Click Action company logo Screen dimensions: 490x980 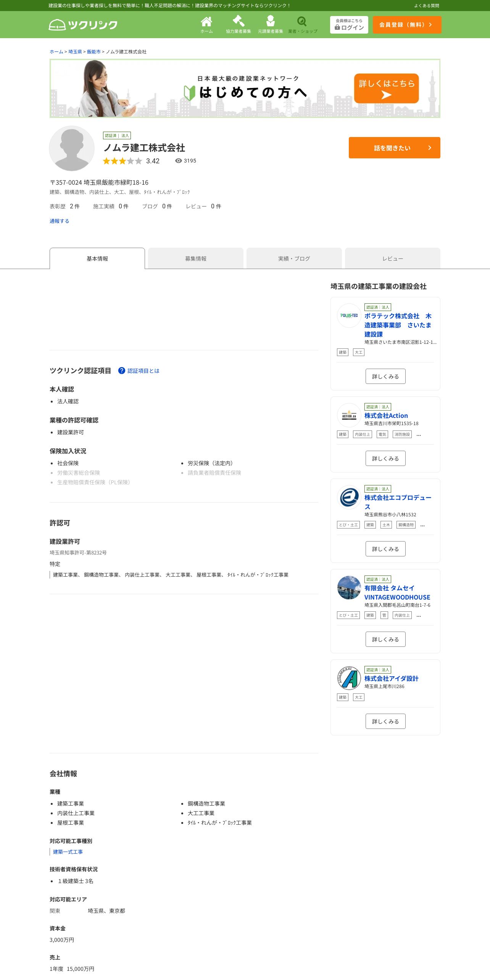[x=349, y=415]
